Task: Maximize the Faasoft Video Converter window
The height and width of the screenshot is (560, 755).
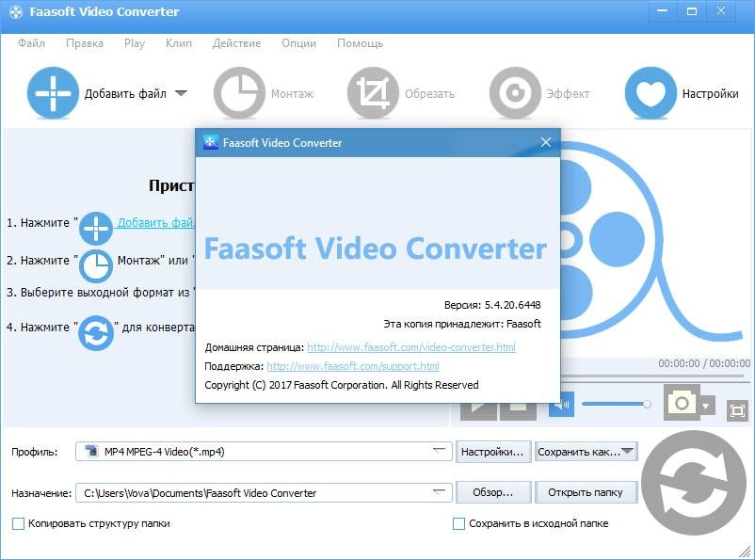Action: [692, 11]
